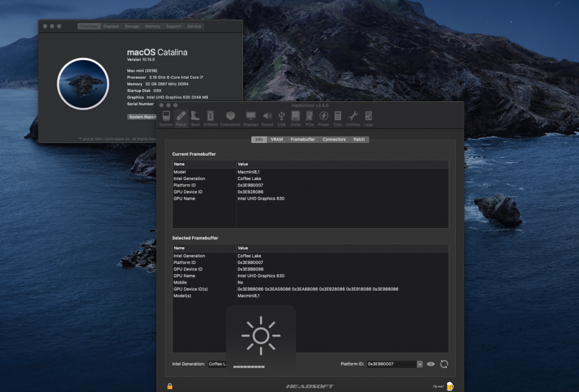Image resolution: width=579 pixels, height=392 pixels.
Task: Click Value column header in Selected Framebuffer
Action: point(343,248)
